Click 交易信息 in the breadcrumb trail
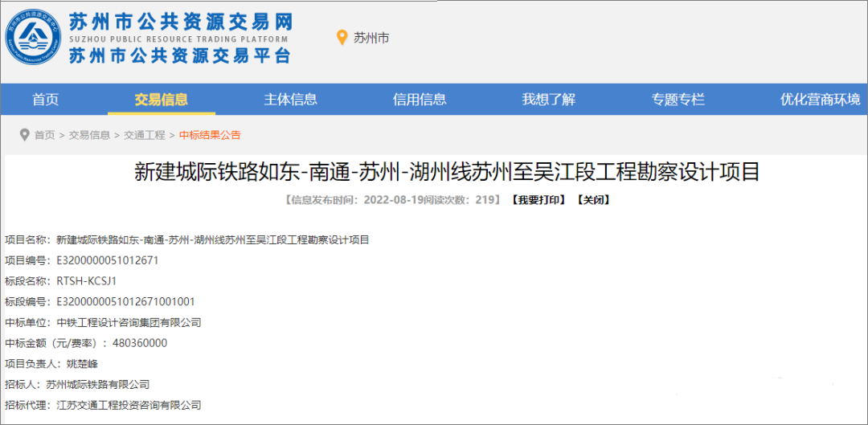 (89, 135)
